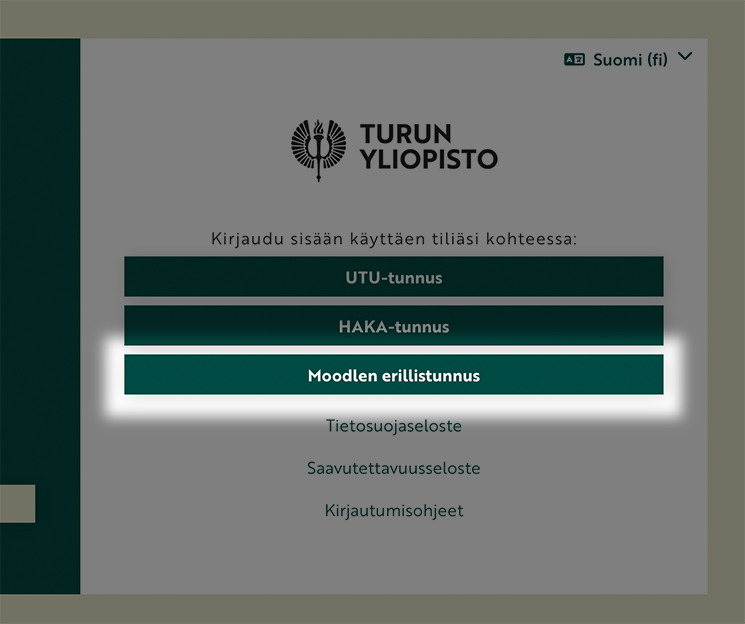Open the Saavutettavuusseloste link
Viewport: 745px width, 624px height.
coord(393,468)
